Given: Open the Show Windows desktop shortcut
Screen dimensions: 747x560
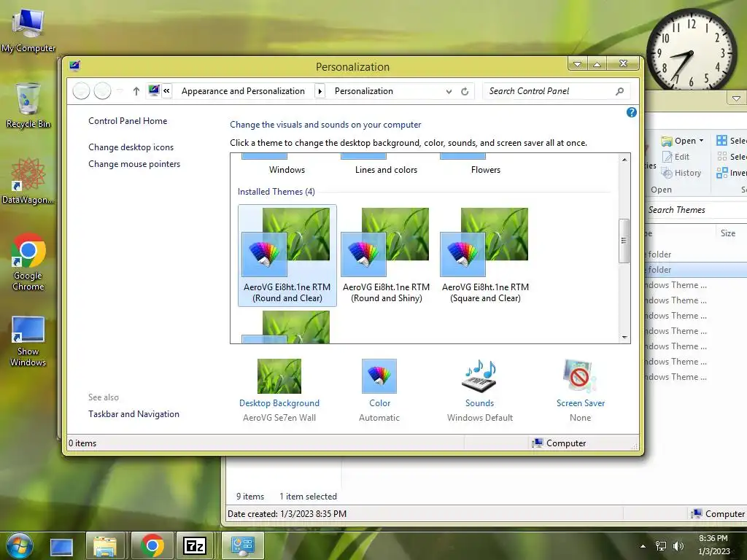Looking at the screenshot, I should [28, 341].
